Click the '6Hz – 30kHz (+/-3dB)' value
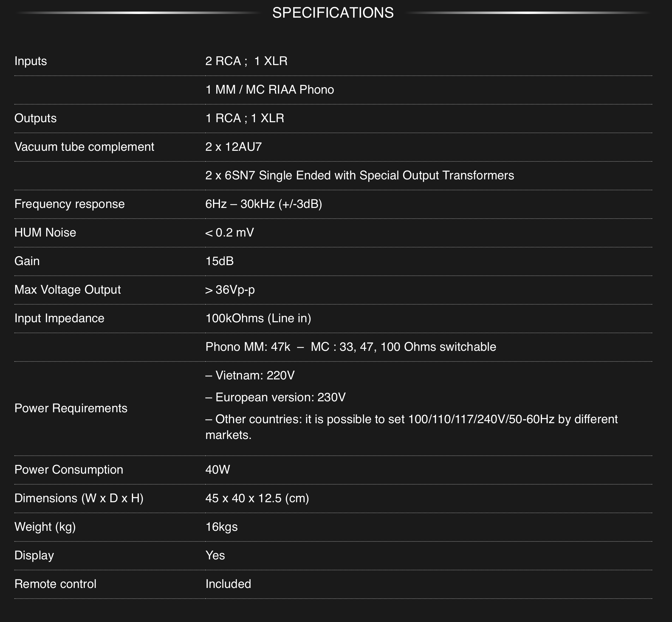Viewport: 672px width, 622px height. tap(263, 204)
